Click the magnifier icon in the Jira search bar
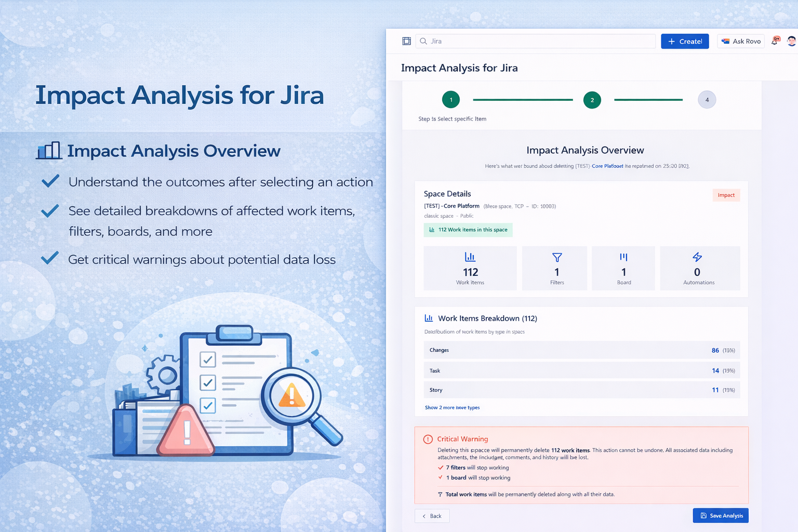The height and width of the screenshot is (532, 798). click(x=423, y=41)
